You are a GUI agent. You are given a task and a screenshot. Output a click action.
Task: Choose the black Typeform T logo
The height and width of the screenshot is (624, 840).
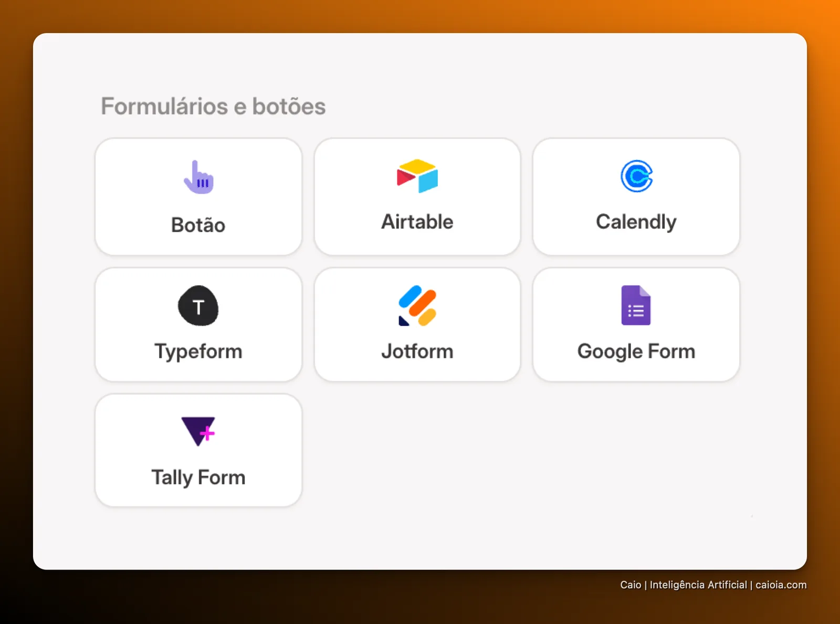(198, 305)
